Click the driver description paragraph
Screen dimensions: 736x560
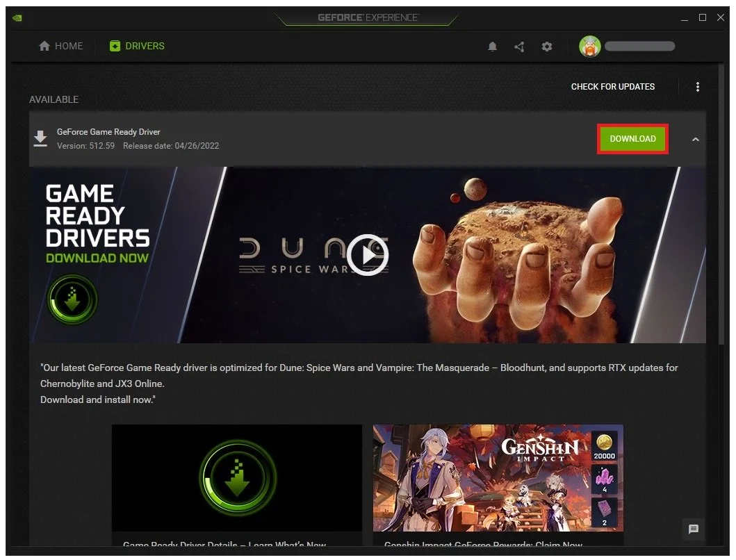pyautogui.click(x=359, y=384)
